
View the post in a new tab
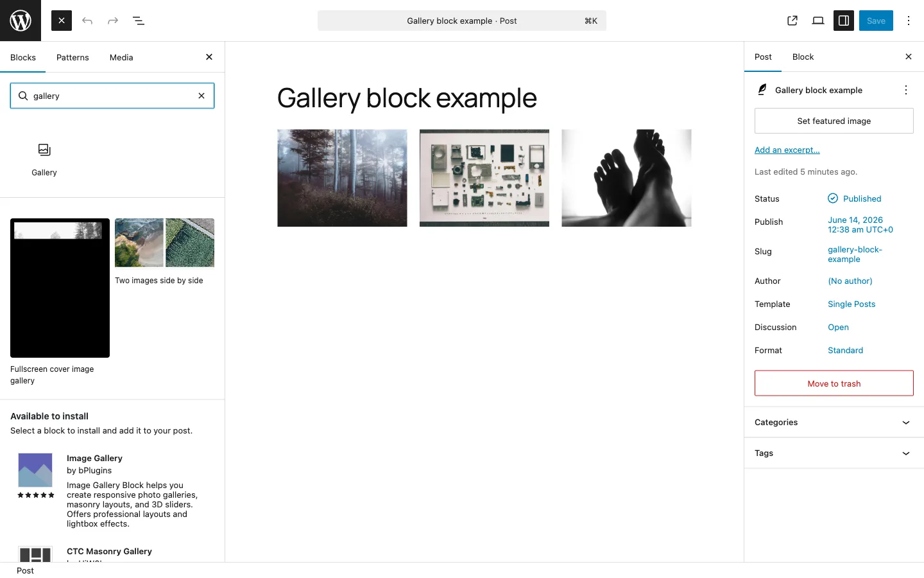coord(792,21)
